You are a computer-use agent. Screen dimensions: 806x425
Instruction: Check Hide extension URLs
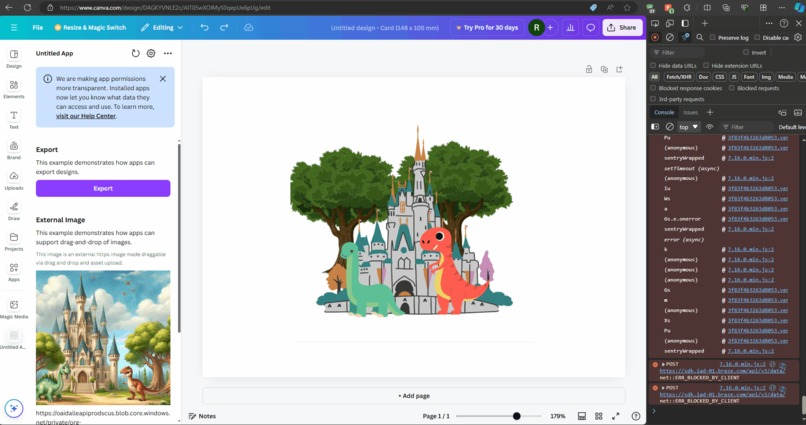pyautogui.click(x=706, y=65)
